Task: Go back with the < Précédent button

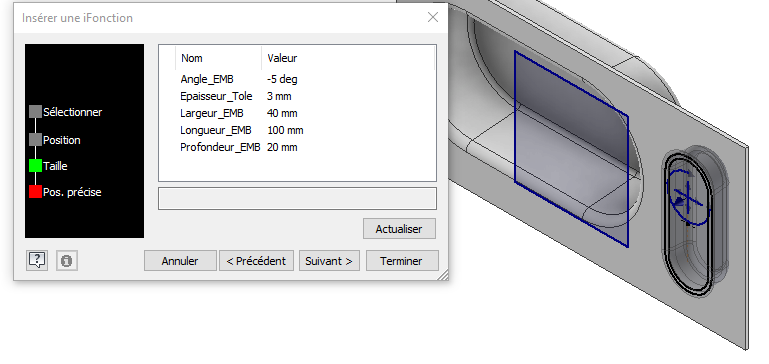Action: click(x=256, y=261)
